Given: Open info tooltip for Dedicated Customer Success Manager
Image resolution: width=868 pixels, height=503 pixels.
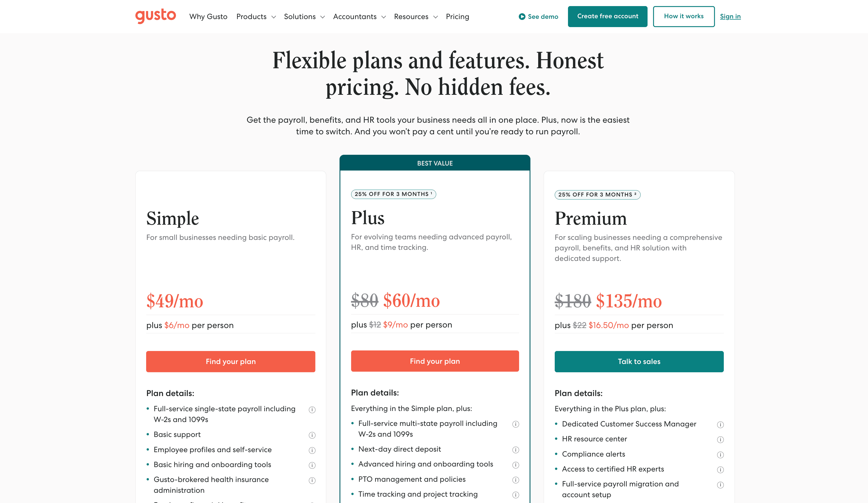Looking at the screenshot, I should point(720,425).
